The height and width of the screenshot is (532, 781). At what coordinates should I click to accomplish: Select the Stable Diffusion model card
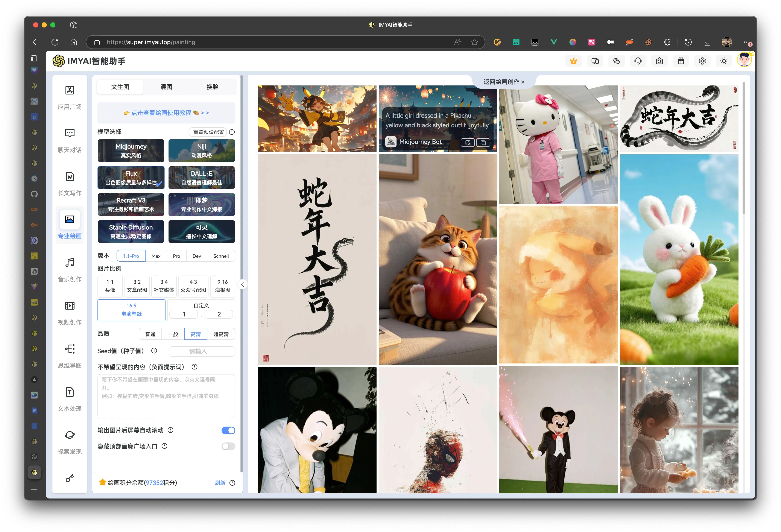(131, 231)
